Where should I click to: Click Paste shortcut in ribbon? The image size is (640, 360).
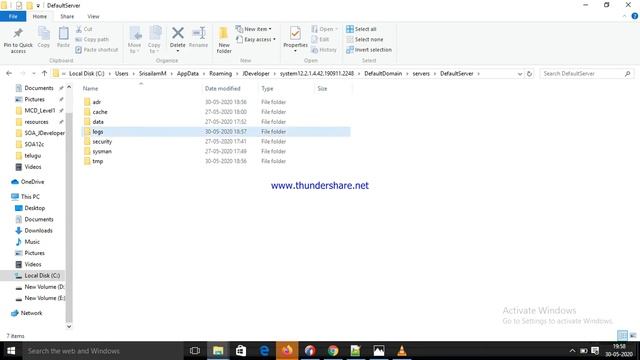97,50
